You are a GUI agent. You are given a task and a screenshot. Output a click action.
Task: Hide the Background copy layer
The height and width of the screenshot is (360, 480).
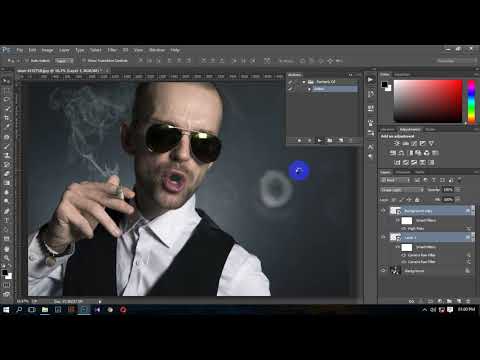coord(383,211)
